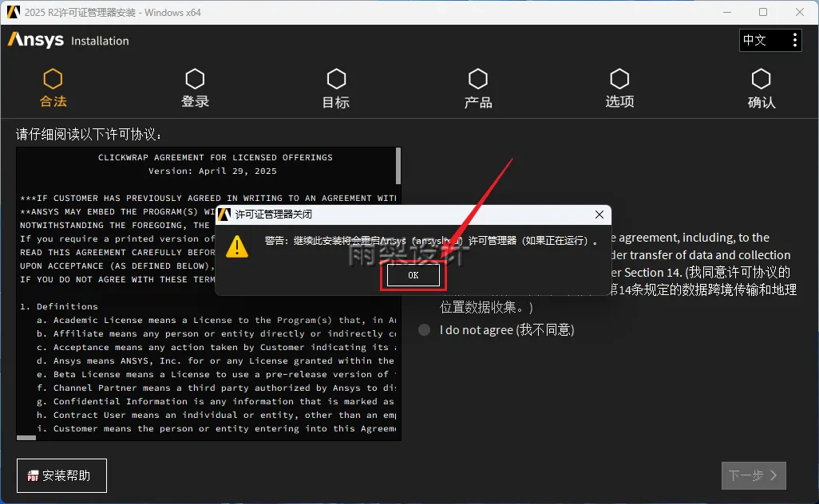Click OK in the license manager warning dialog
Screen dimensions: 819x504
coord(413,275)
